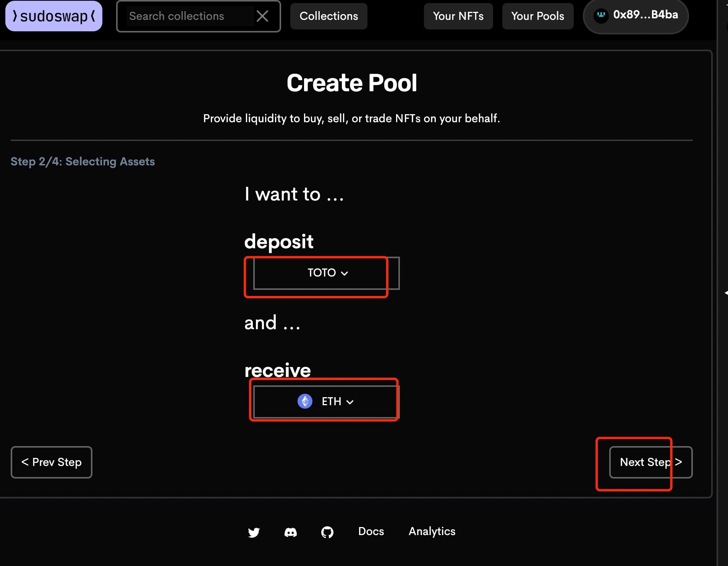Open the Analytics footer link
The width and height of the screenshot is (728, 566).
point(432,531)
